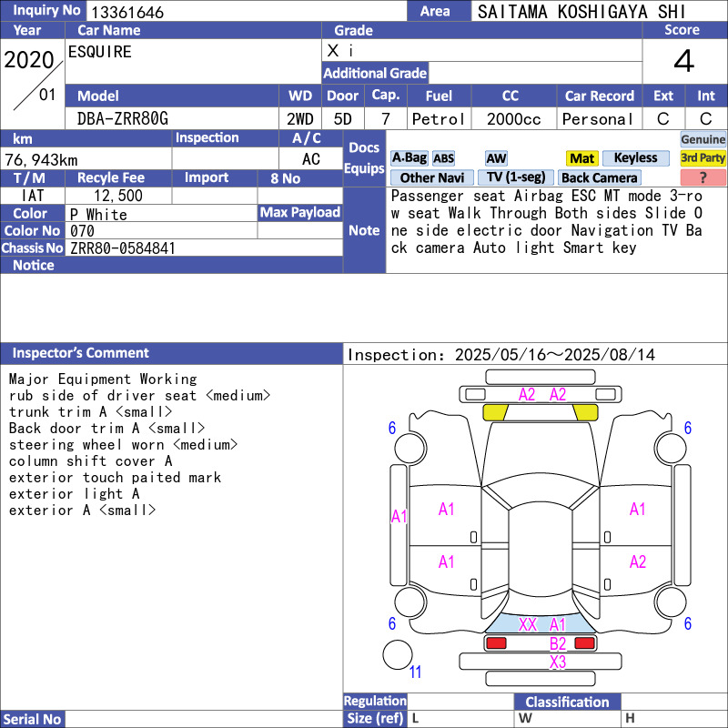The height and width of the screenshot is (728, 728).
Task: Click the Inquiry No field showing 13361646
Action: [246, 12]
